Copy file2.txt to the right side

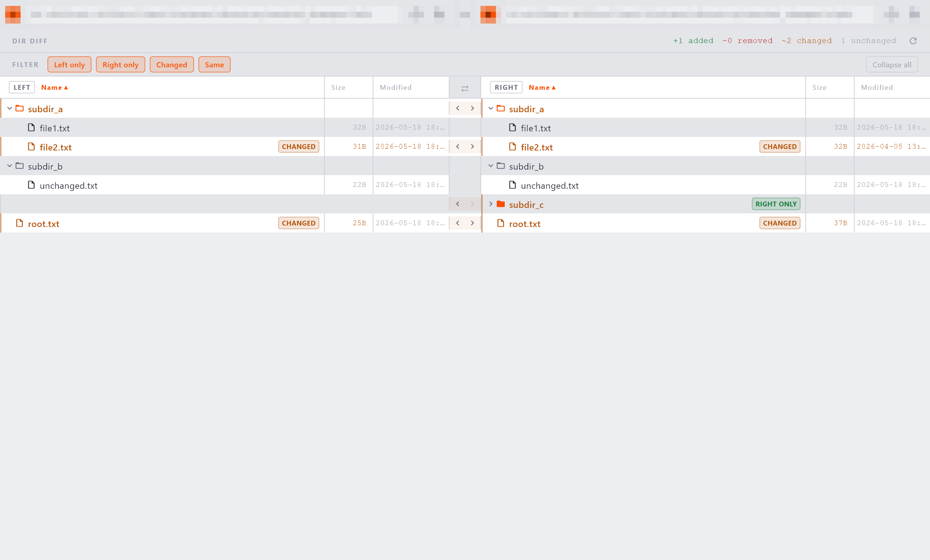(x=472, y=146)
